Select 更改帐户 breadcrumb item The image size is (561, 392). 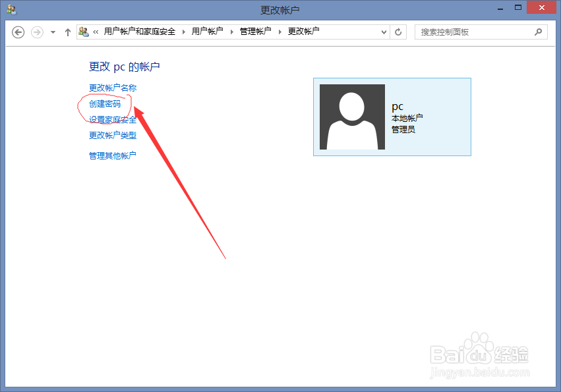304,32
